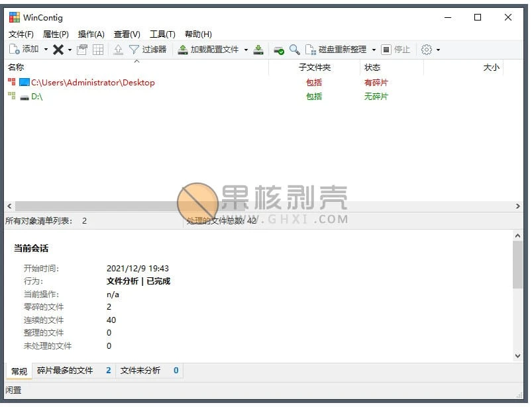Select the D:\ drive row
Image resolution: width=532 pixels, height=407 pixels.
point(264,97)
